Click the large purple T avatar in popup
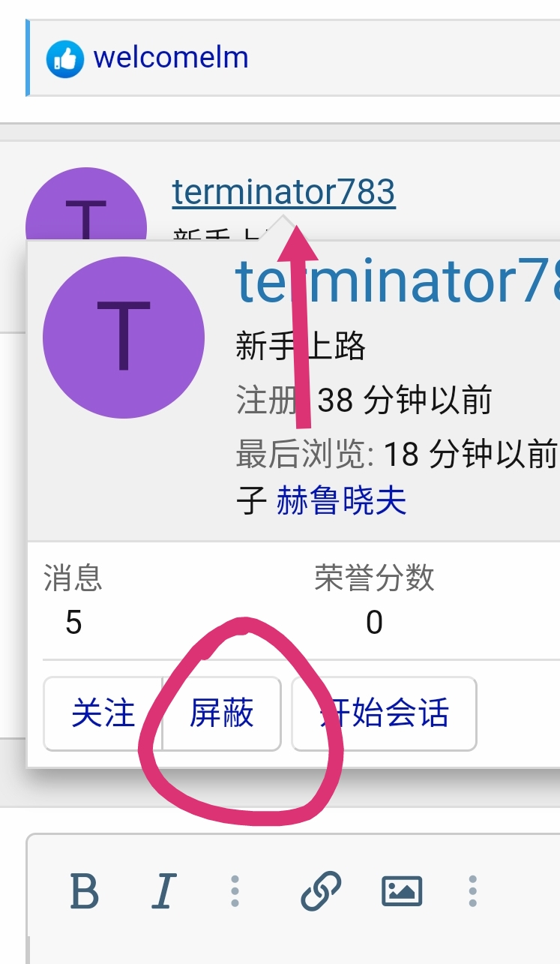Image resolution: width=560 pixels, height=964 pixels. click(124, 338)
